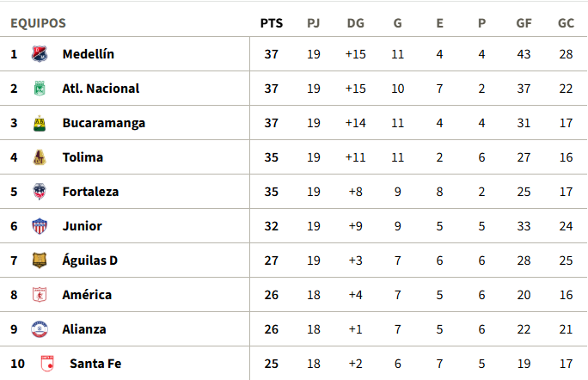The width and height of the screenshot is (588, 380).
Task: Click the PJ column header
Action: [x=314, y=23]
